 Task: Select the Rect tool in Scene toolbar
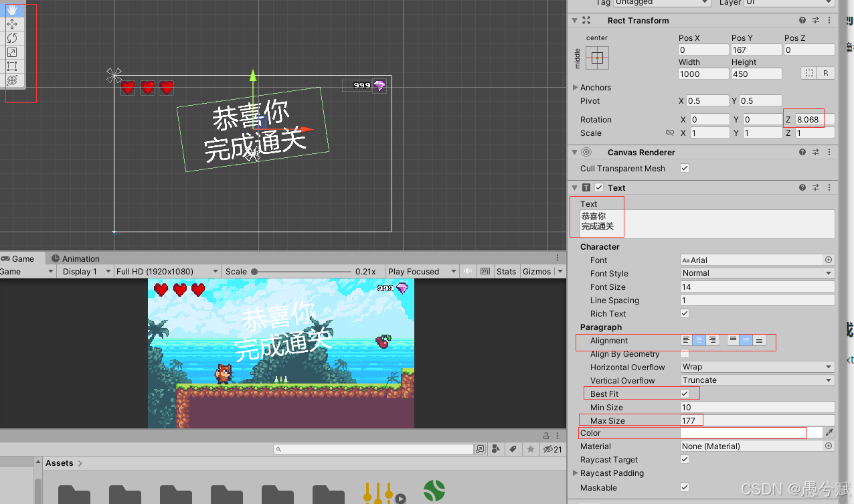pos(12,66)
